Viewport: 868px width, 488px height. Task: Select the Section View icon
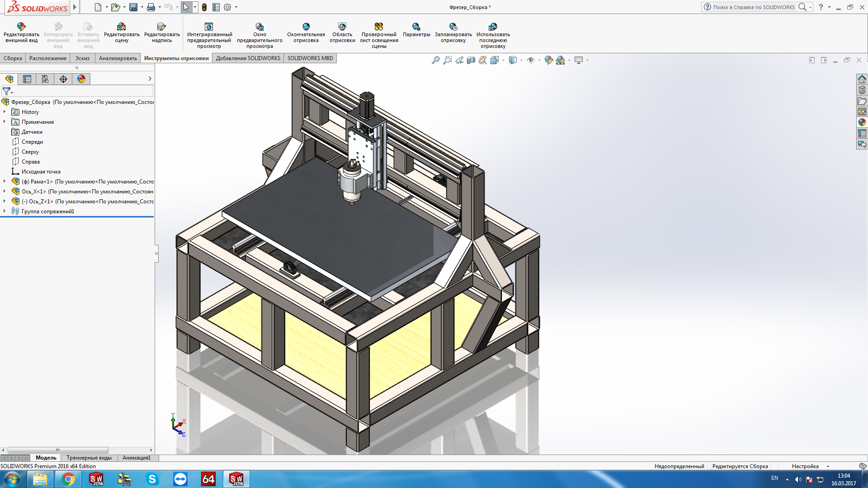[471, 60]
